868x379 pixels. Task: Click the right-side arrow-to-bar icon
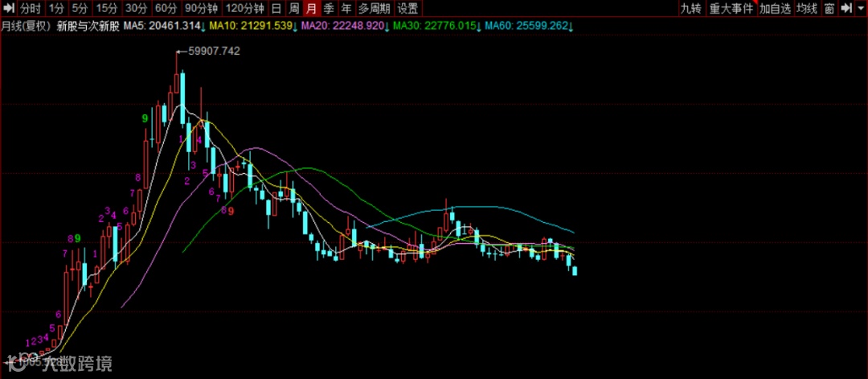pos(845,8)
